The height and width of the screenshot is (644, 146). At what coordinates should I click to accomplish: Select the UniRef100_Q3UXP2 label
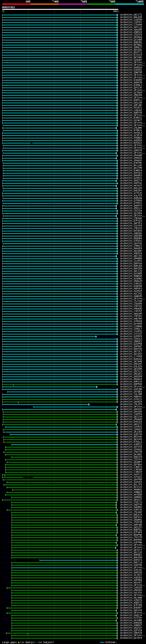131,70
